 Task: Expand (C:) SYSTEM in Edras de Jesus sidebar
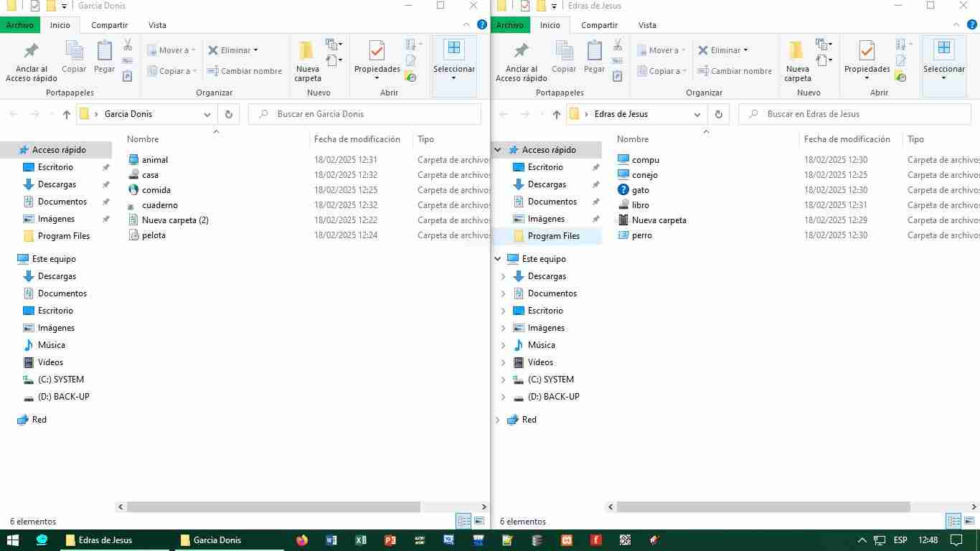[x=503, y=380]
